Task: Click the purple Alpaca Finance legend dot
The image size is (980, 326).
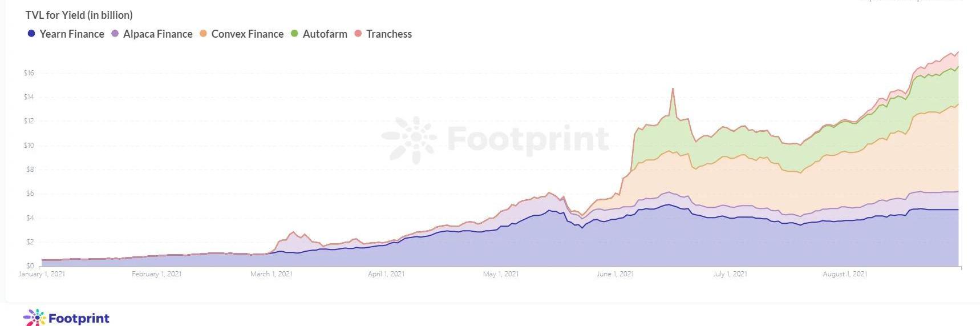Action: [x=115, y=34]
